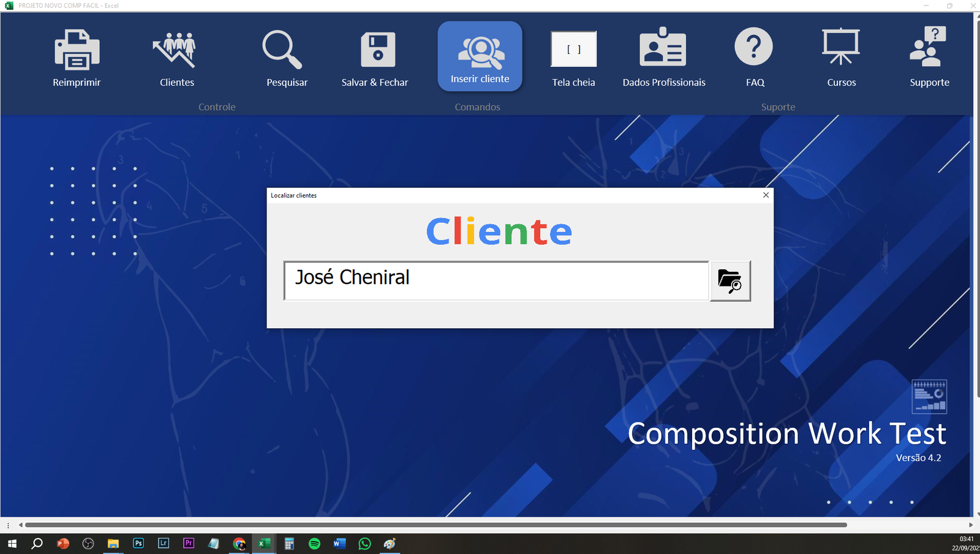This screenshot has height=554, width=980.
Task: Toggle Tela cheia full screen mode
Action: (x=573, y=50)
